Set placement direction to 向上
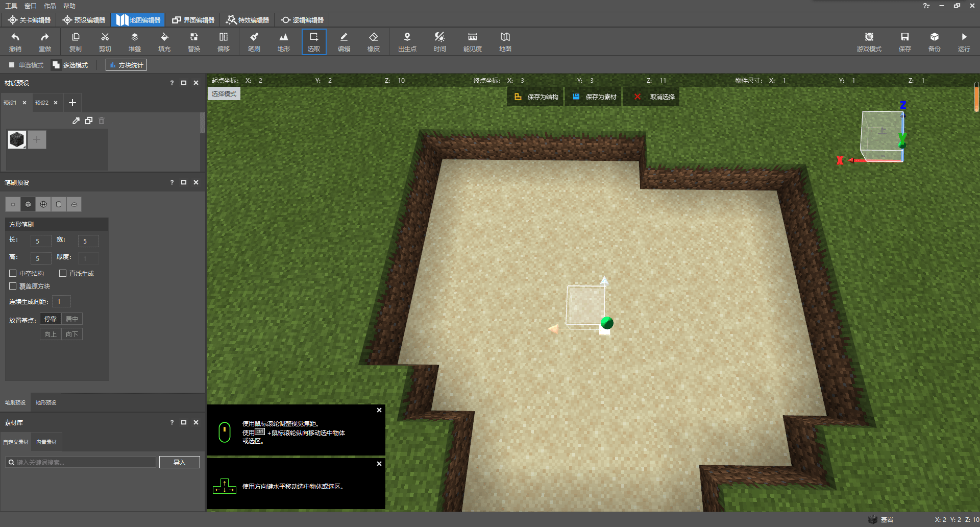980x527 pixels. pyautogui.click(x=51, y=334)
